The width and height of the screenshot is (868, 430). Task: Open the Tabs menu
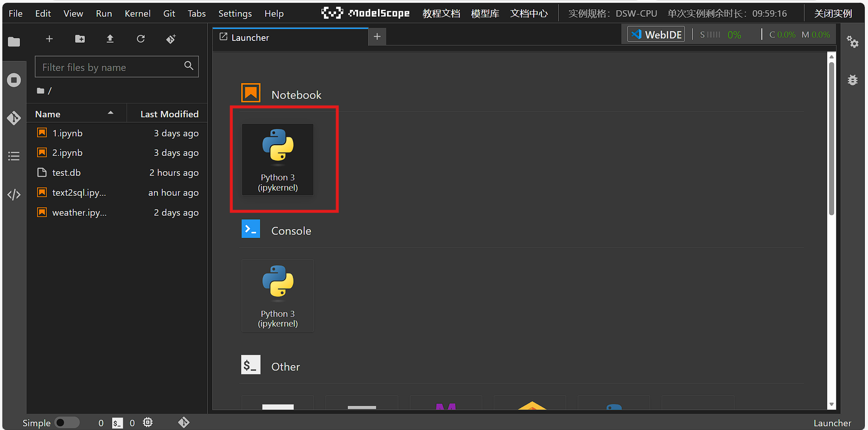click(197, 13)
